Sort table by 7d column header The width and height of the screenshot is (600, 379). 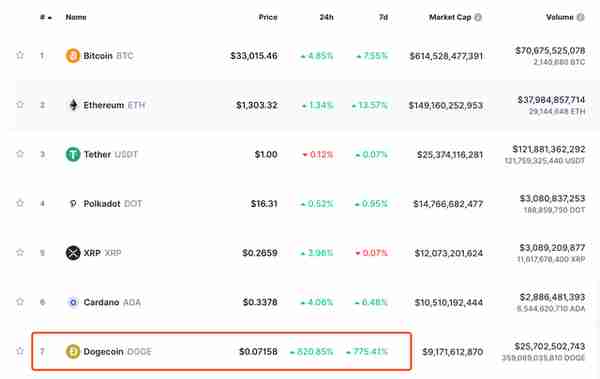pyautogui.click(x=383, y=17)
